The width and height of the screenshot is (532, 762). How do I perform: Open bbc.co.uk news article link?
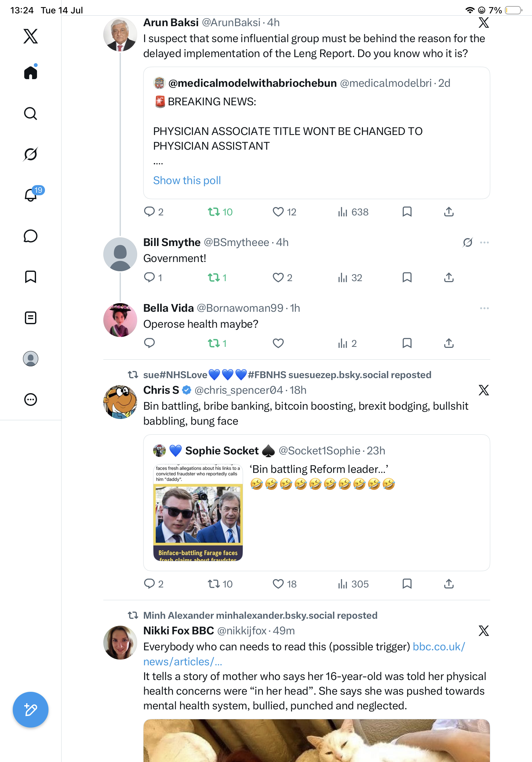[304, 654]
